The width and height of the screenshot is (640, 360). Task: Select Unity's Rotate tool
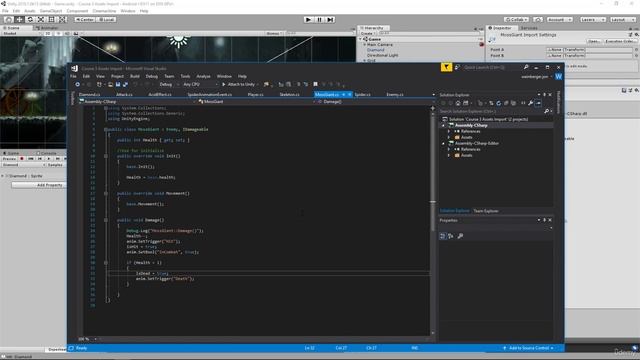[x=30, y=20]
